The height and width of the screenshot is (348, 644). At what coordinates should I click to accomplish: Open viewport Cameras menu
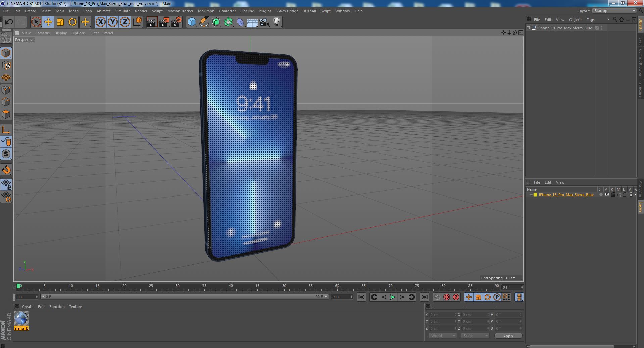coord(42,33)
